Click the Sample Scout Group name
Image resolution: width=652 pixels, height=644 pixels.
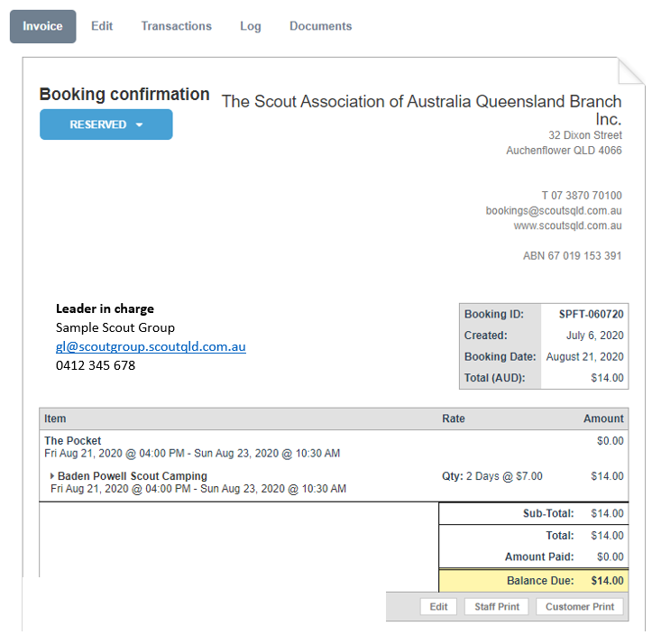115,327
